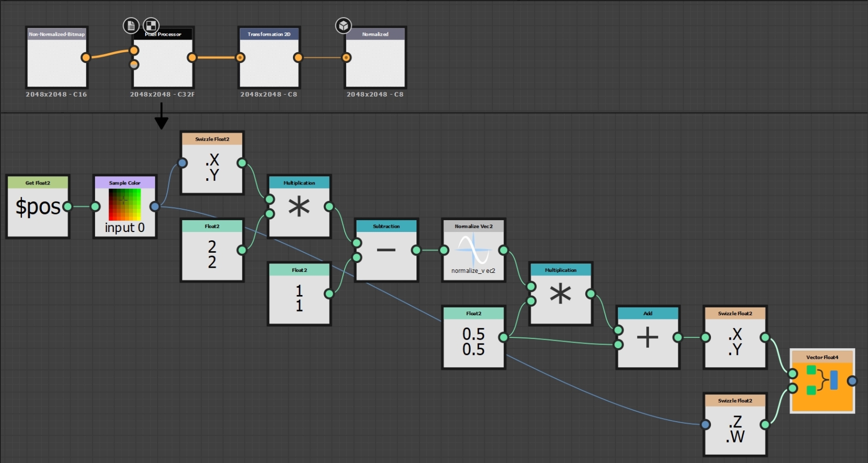Viewport: 868px width, 463px height.
Task: Select the Get Float2 $pos node
Action: click(x=38, y=207)
